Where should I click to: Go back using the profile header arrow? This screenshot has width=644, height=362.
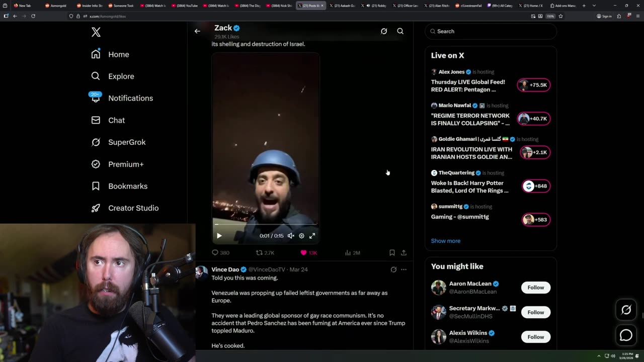197,31
